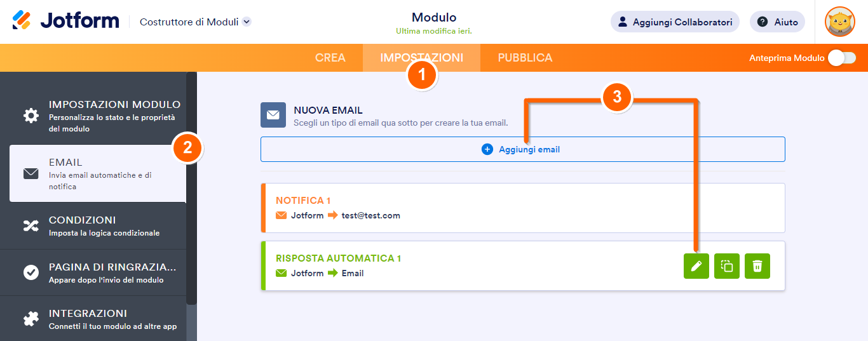
Task: Open the Aiuto help button
Action: click(x=777, y=22)
